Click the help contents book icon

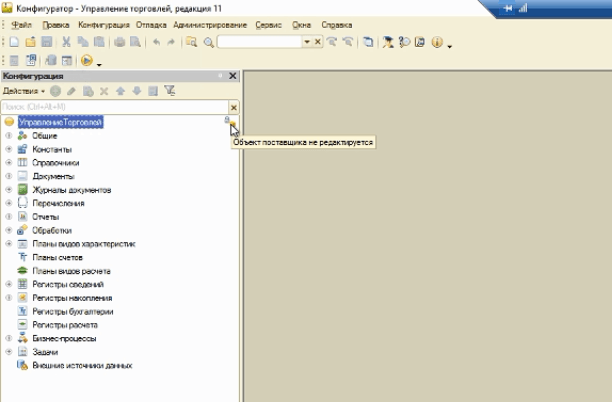(420, 42)
